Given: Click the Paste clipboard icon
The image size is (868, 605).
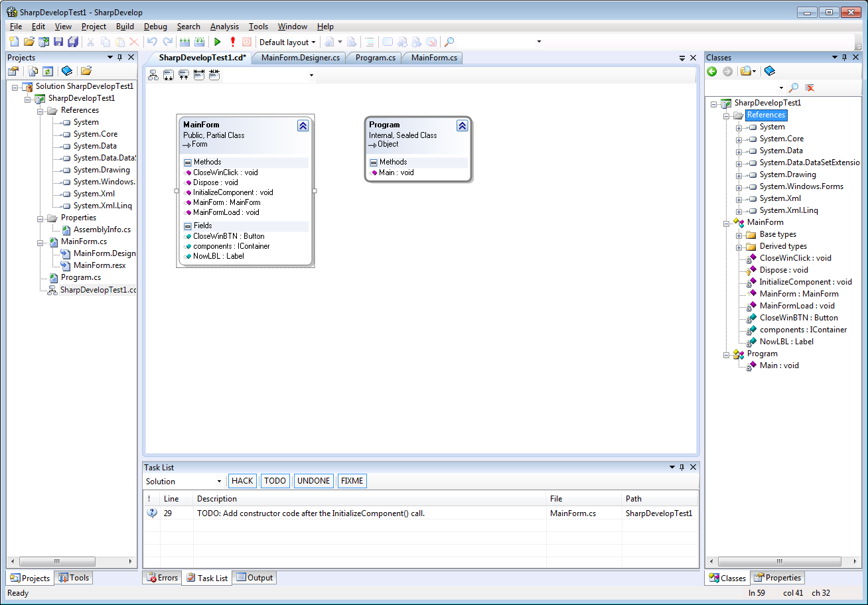Looking at the screenshot, I should tap(119, 42).
